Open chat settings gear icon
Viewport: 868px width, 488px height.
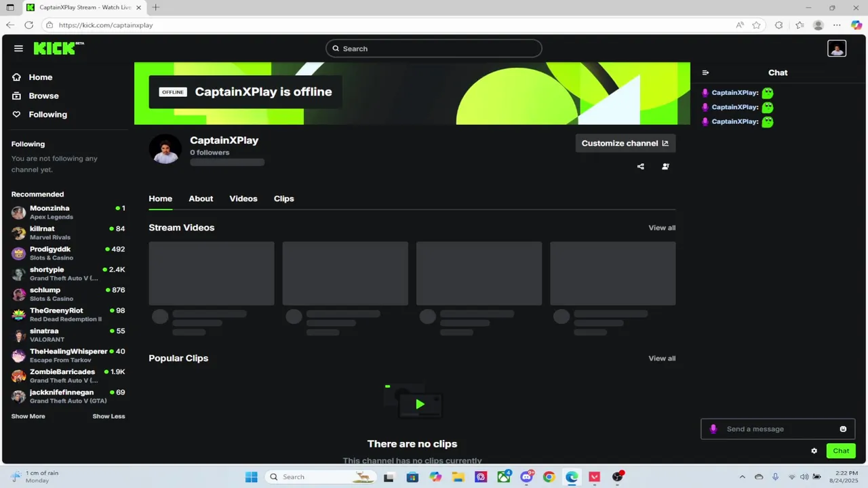click(814, 451)
